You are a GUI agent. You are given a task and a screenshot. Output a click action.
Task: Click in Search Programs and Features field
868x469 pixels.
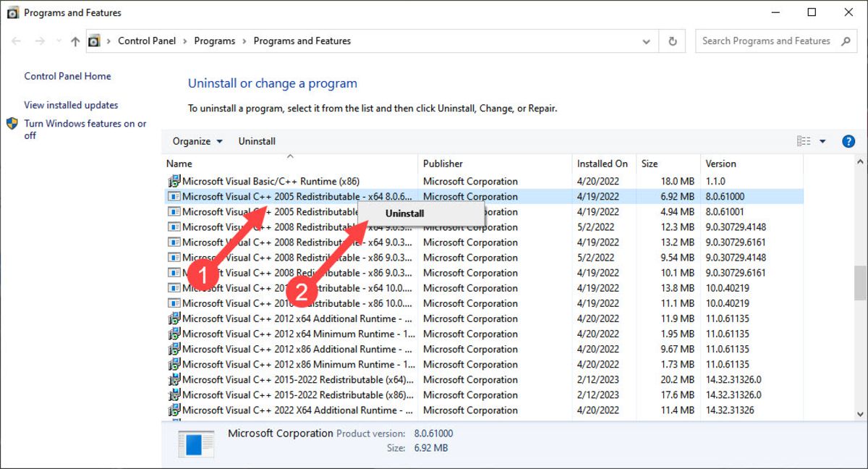click(765, 41)
